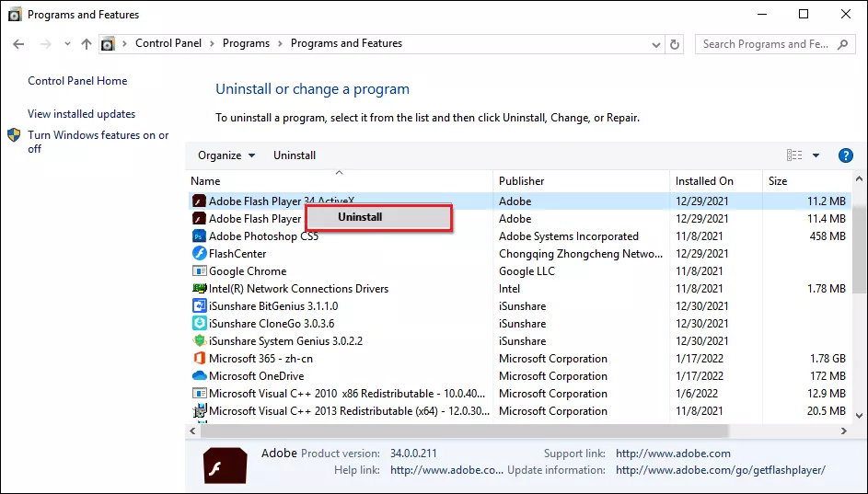The height and width of the screenshot is (494, 868).
Task: Click the 1/6/2022 installed date cell
Action: 697,394
